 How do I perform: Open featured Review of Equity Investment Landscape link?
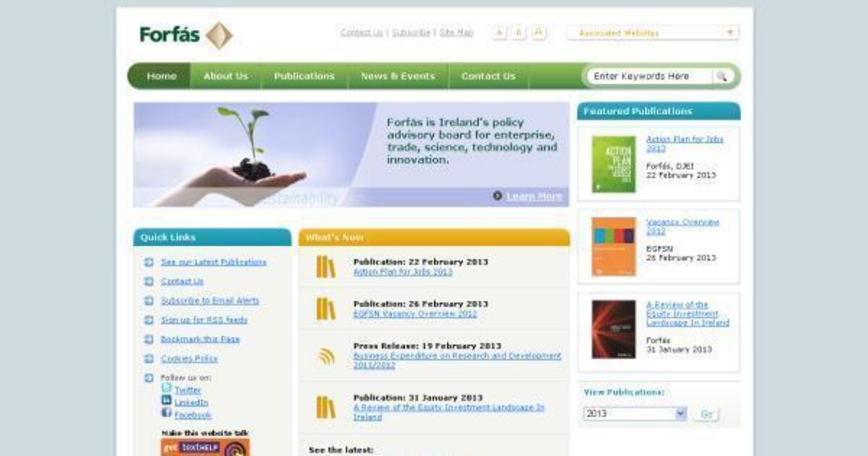point(688,314)
